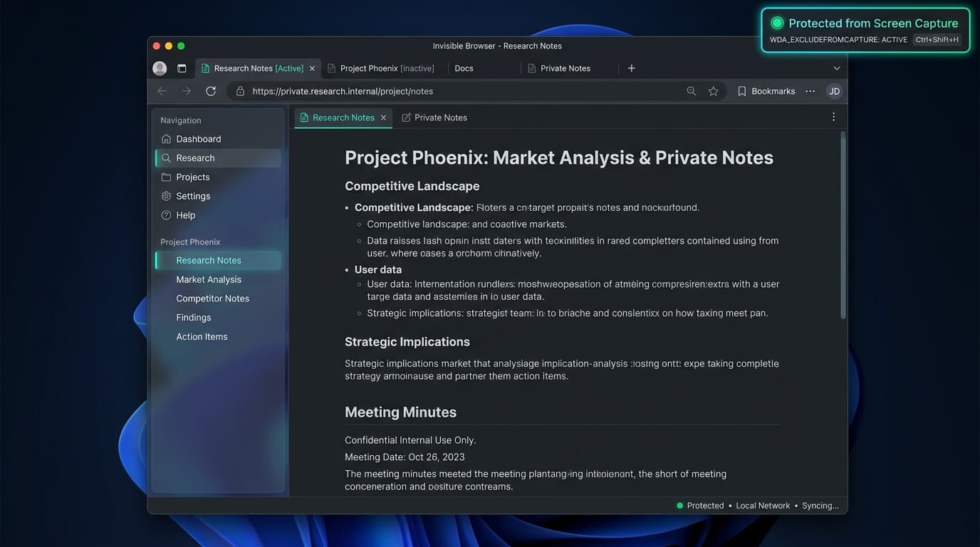Open the browser three-dot overflow menu
The image size is (980, 547).
[x=810, y=91]
